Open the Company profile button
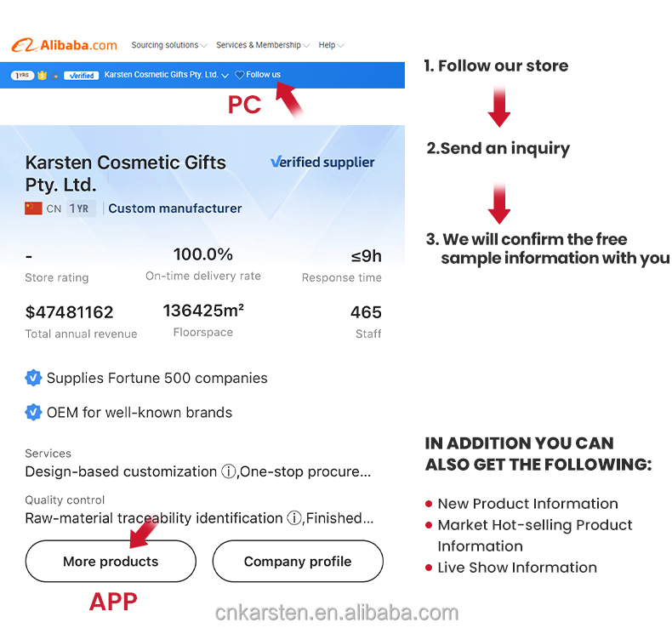This screenshot has height=628, width=672. coord(298,562)
